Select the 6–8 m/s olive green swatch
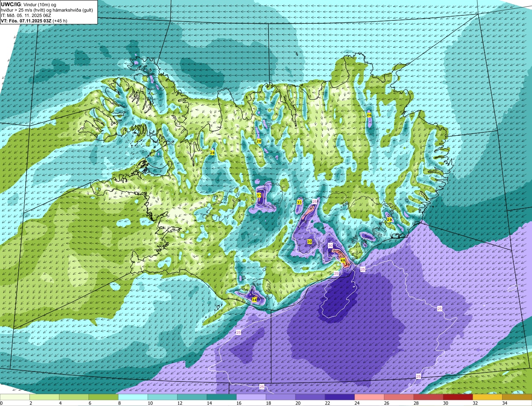The width and height of the screenshot is (532, 406). click(x=103, y=397)
